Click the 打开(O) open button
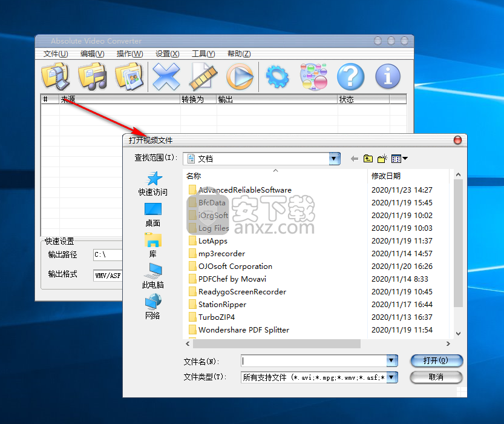The image size is (504, 424). (x=436, y=360)
